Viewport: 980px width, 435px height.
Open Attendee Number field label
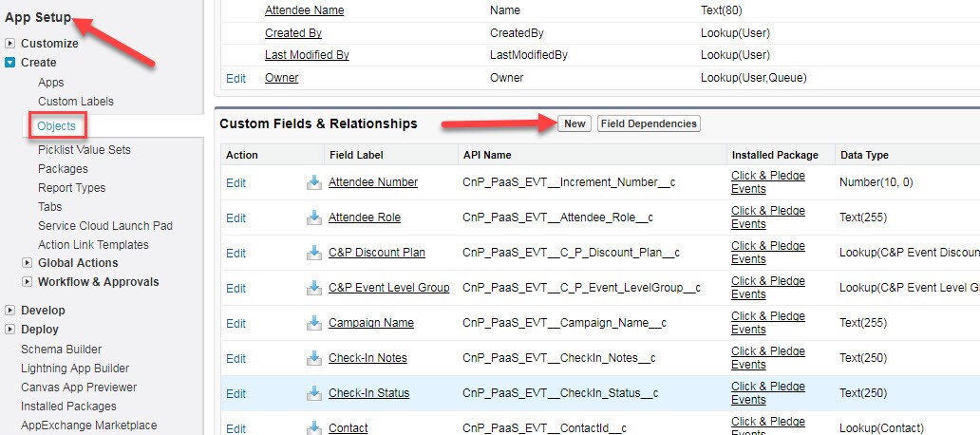373,181
